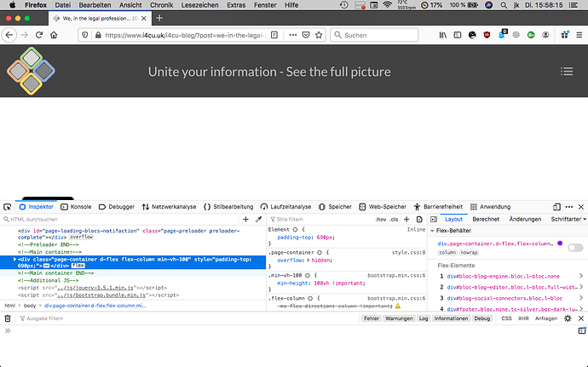This screenshot has height=367, width=588.
Task: Collapse the Flex-Behälter section
Action: (x=432, y=231)
